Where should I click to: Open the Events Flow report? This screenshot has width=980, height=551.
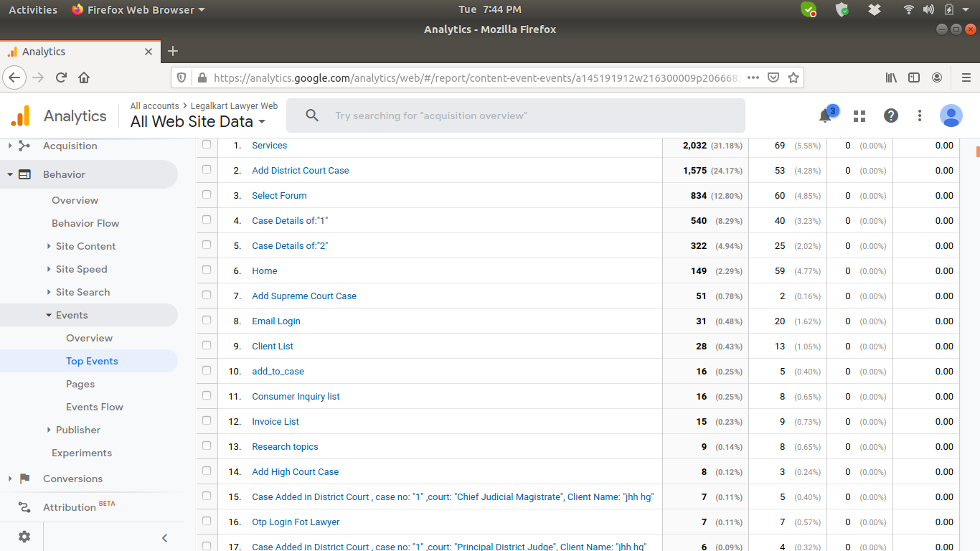click(95, 407)
